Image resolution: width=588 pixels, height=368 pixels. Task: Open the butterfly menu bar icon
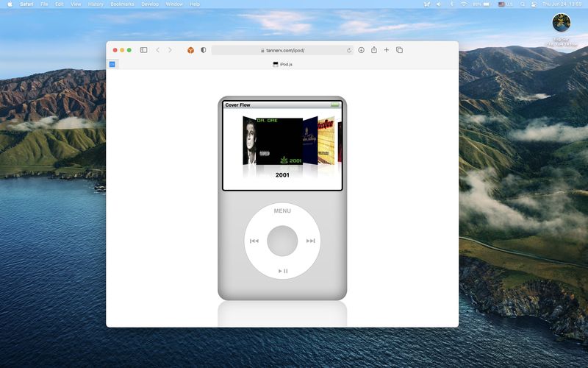427,4
